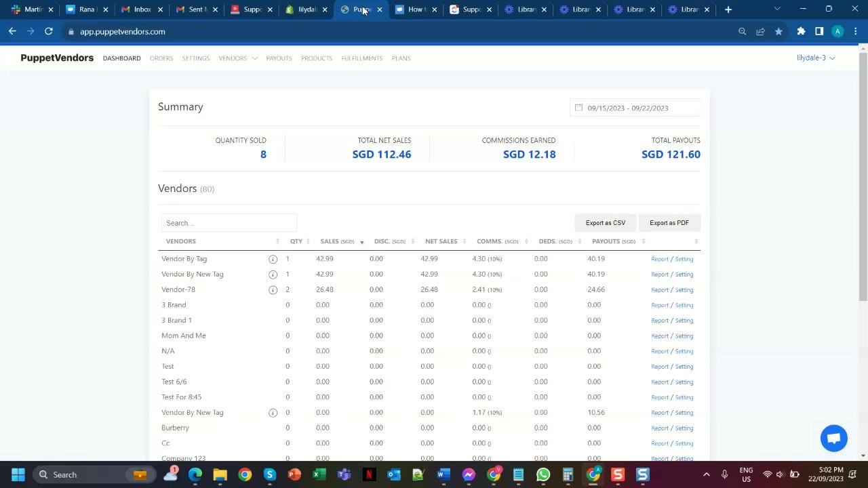868x488 pixels.
Task: Open File Explorer from the taskbar
Action: [220, 474]
